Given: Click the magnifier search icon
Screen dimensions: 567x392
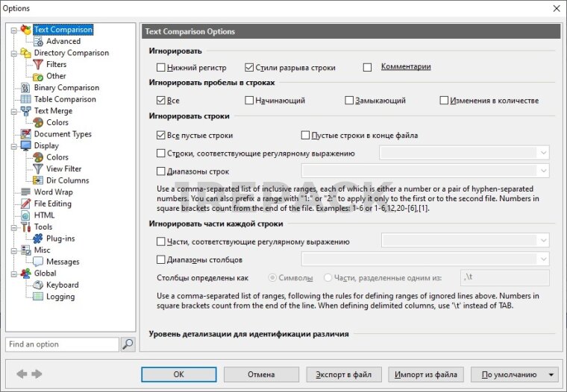Looking at the screenshot, I should click(128, 344).
